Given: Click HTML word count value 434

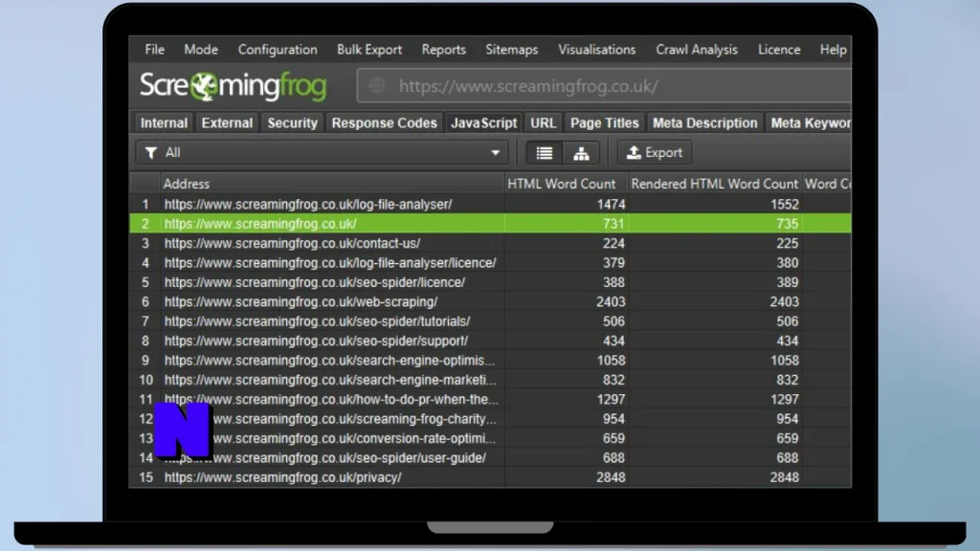Looking at the screenshot, I should pos(613,341).
